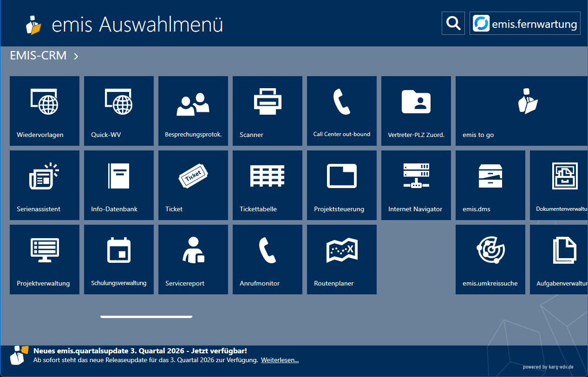Click the emis logo in header
The width and height of the screenshot is (588, 377).
(33, 25)
